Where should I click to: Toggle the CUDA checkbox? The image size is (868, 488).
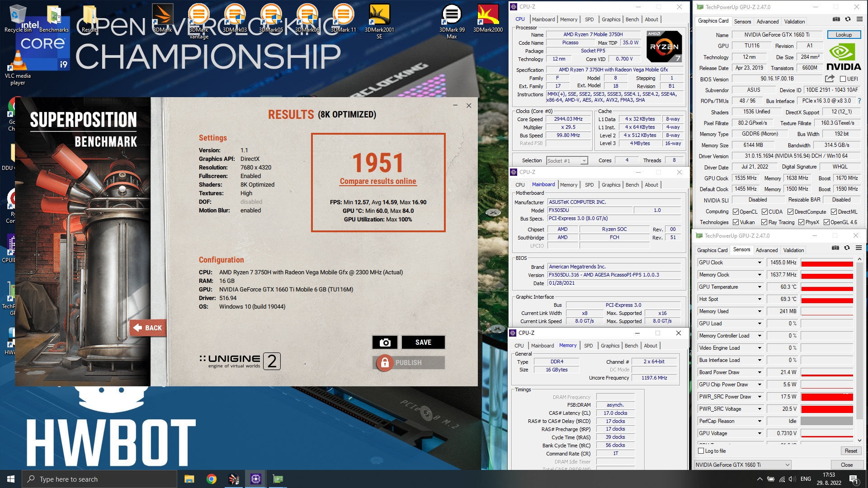click(x=764, y=212)
